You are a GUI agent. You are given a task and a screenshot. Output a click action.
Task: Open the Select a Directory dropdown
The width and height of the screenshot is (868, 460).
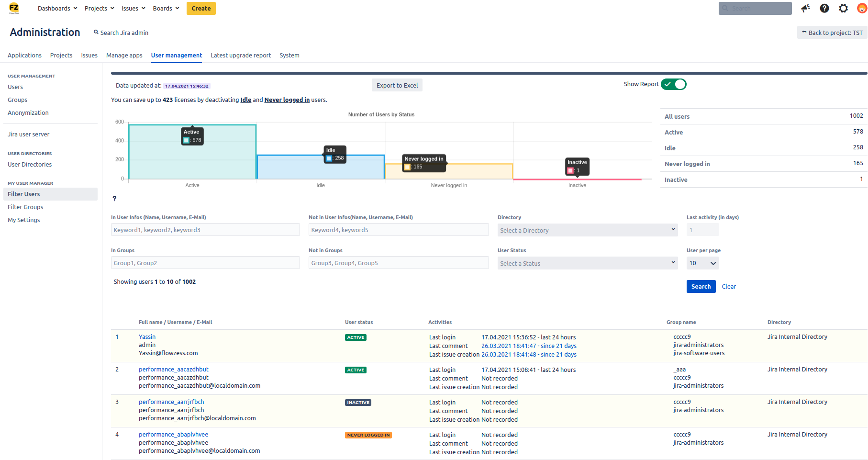click(587, 230)
